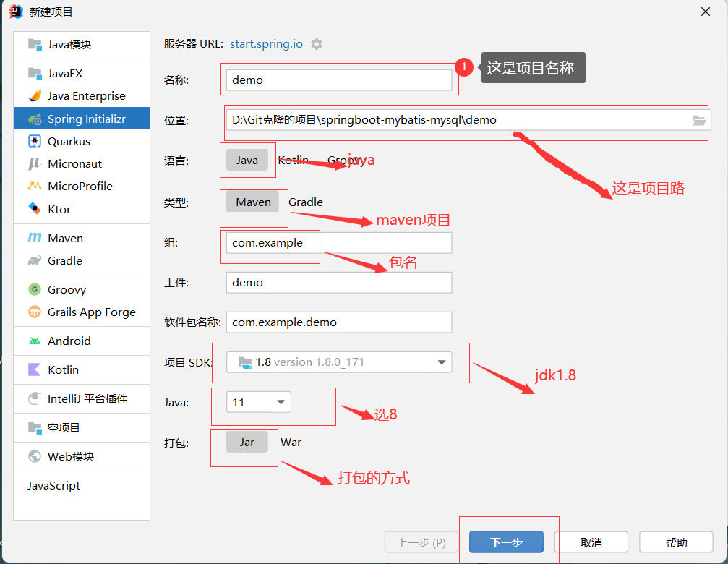Click the Android robot icon
This screenshot has width=728, height=564.
35,341
